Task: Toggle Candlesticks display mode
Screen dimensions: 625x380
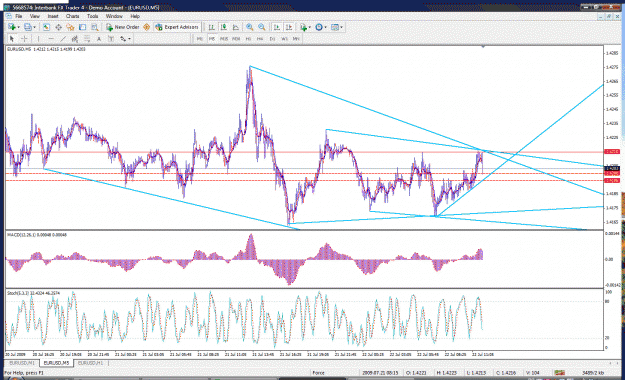Action: pyautogui.click(x=224, y=27)
